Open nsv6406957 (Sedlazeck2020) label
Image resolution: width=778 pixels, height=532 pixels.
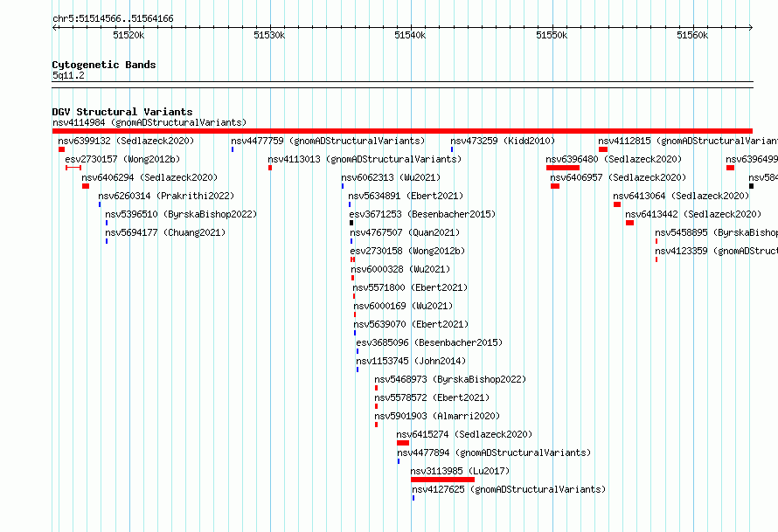point(618,177)
